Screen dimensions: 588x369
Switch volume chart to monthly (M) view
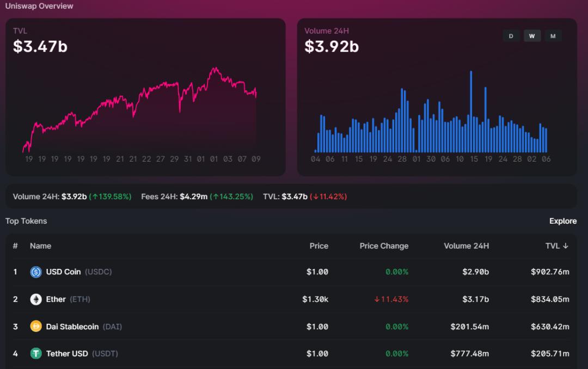(x=553, y=36)
